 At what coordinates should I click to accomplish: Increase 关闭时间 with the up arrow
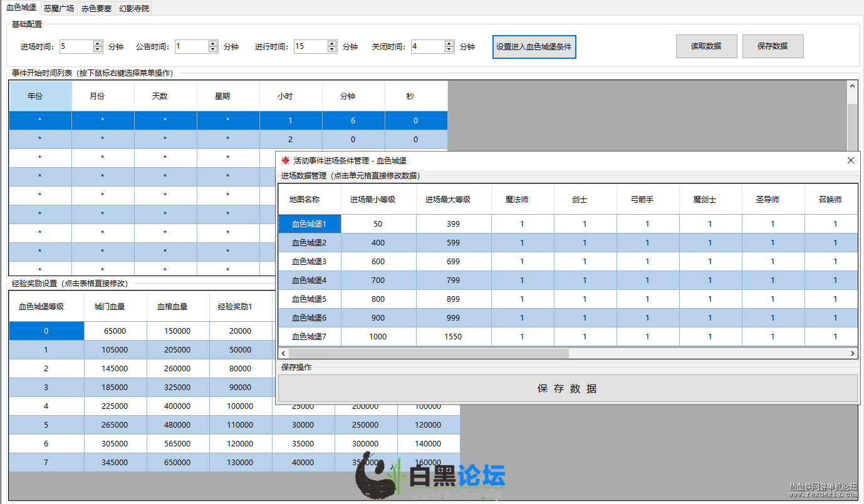click(449, 43)
